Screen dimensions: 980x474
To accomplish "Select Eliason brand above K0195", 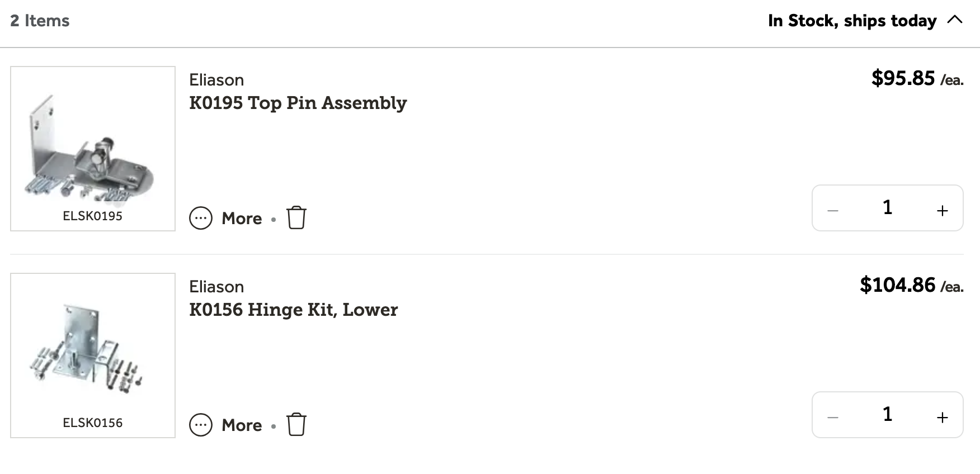I will point(216,80).
